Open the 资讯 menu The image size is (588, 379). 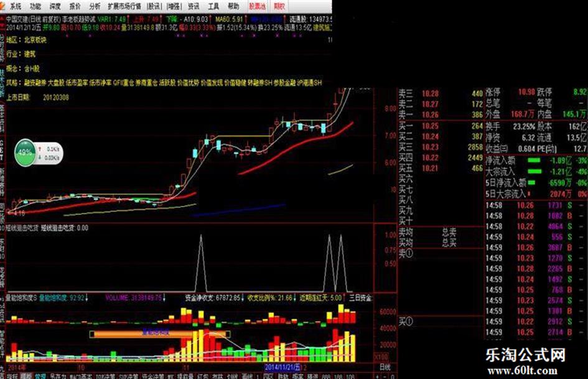[194, 6]
